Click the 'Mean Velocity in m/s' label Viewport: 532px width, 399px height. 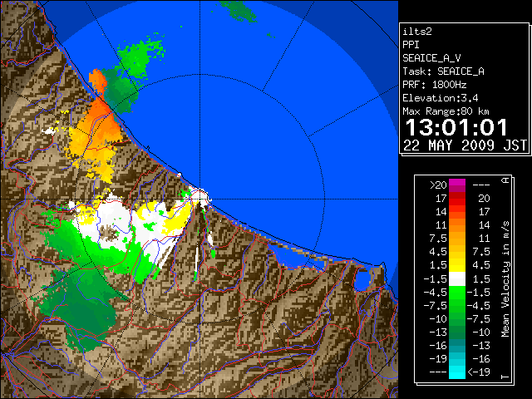coord(505,279)
